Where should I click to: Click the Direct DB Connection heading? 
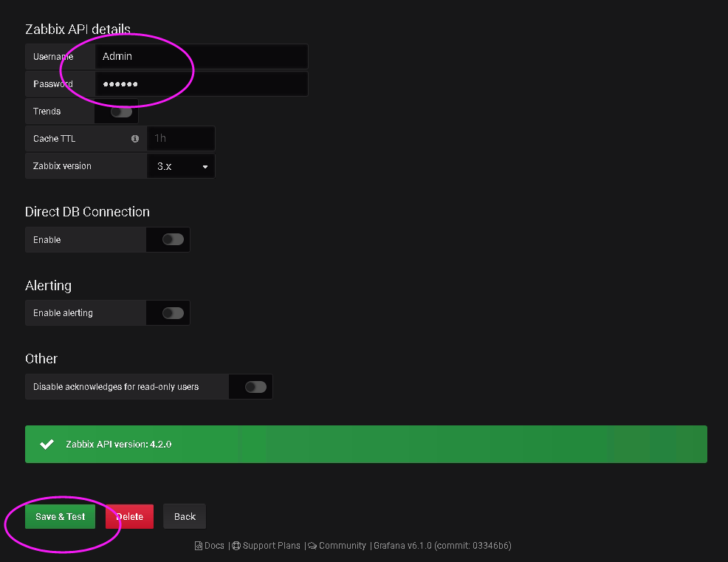pyautogui.click(x=87, y=212)
